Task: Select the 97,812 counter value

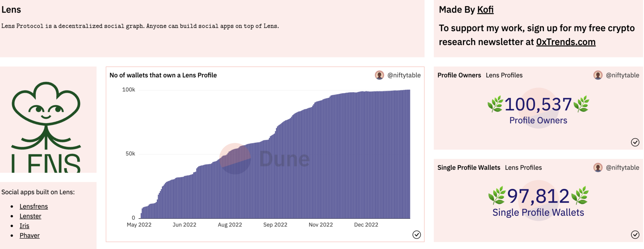Action: 538,196
